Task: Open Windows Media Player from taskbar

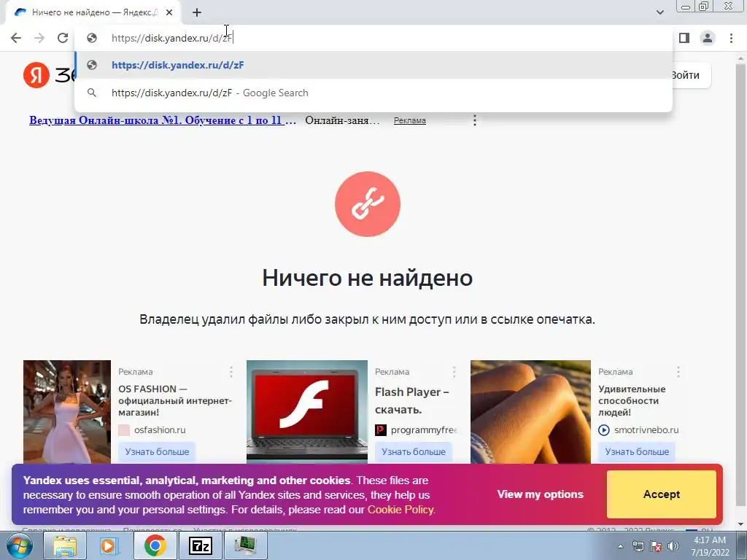Action: (x=109, y=545)
